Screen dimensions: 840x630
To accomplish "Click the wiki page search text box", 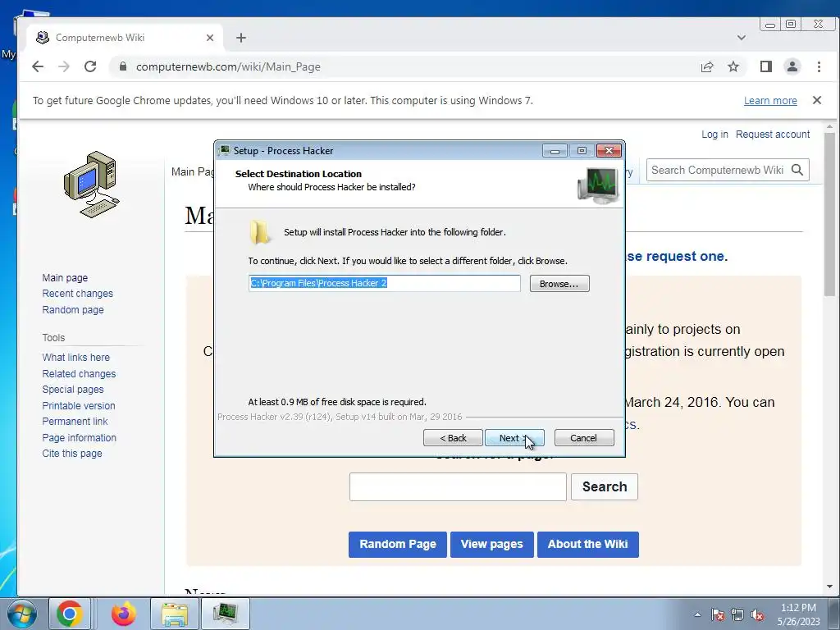I will click(x=458, y=487).
